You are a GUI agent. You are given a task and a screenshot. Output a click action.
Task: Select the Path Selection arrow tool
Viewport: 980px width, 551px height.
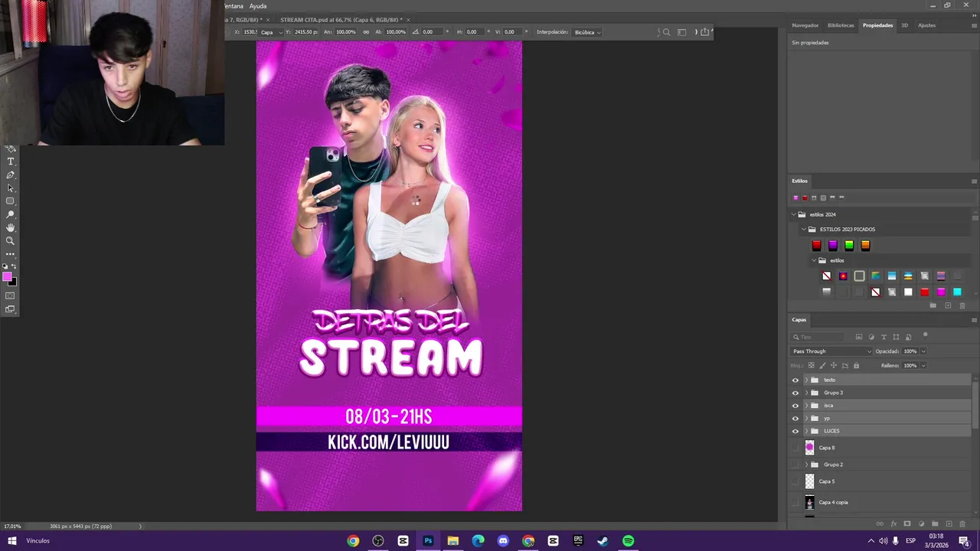click(x=10, y=188)
